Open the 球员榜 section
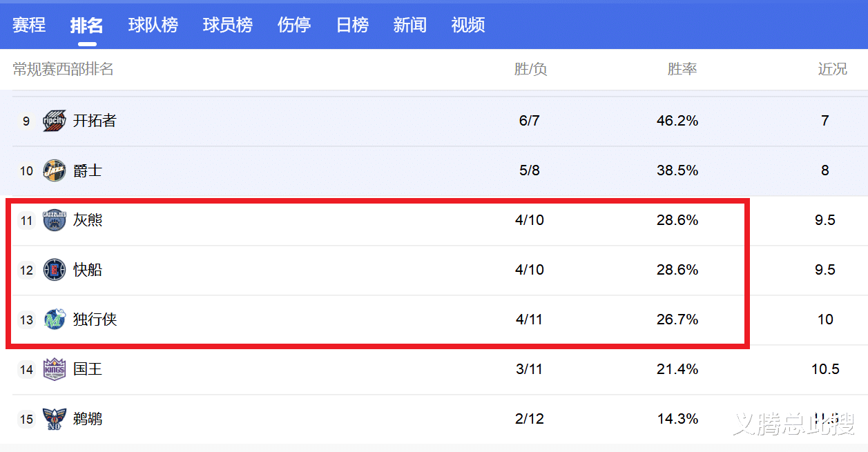 (x=227, y=25)
